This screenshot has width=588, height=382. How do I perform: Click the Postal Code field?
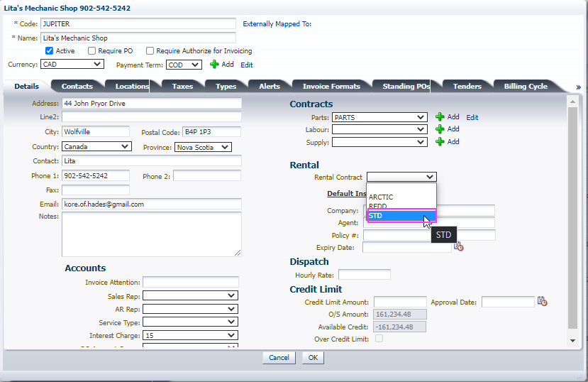coord(211,131)
